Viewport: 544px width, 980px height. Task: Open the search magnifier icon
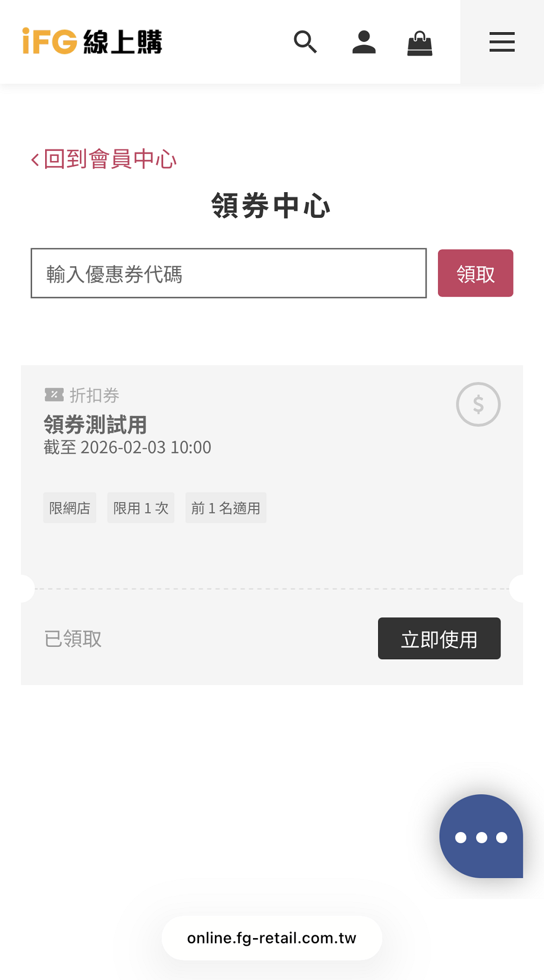coord(305,42)
